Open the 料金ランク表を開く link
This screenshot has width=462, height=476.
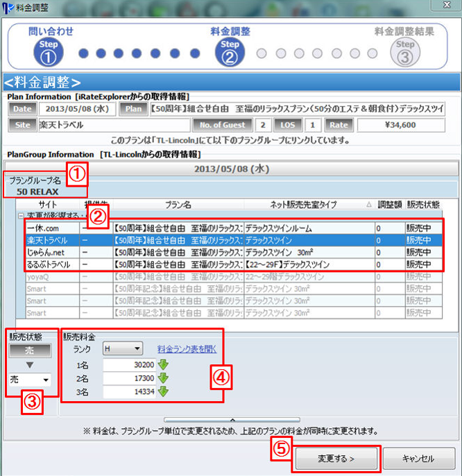coord(185,349)
